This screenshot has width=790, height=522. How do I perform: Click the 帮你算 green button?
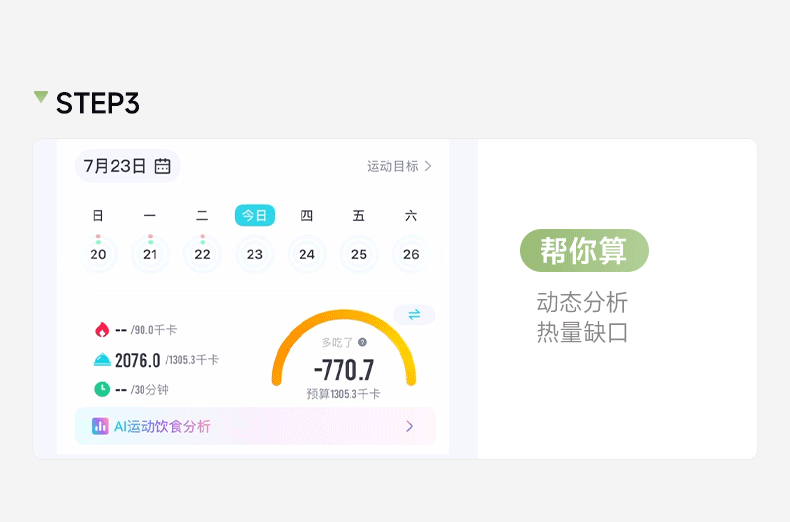[x=584, y=250]
